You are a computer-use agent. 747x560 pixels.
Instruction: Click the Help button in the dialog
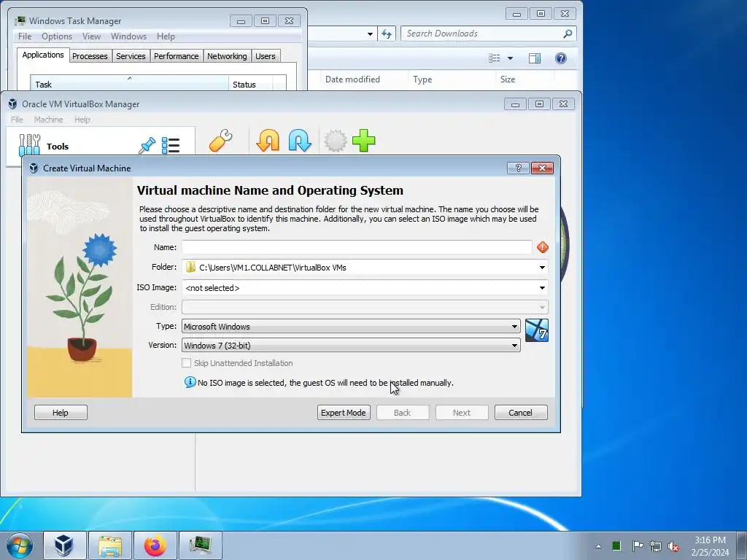coord(61,413)
